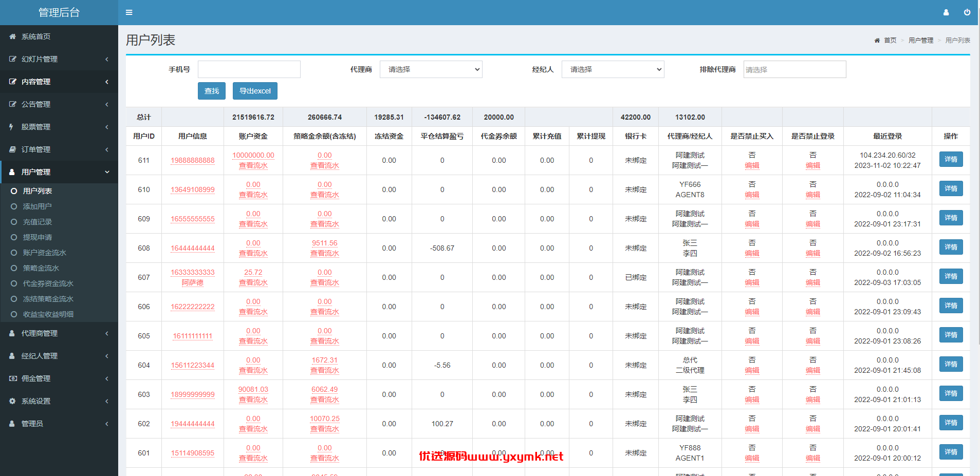Click the circle icon beside 账户资金流水
Image resolution: width=980 pixels, height=476 pixels.
tap(14, 253)
